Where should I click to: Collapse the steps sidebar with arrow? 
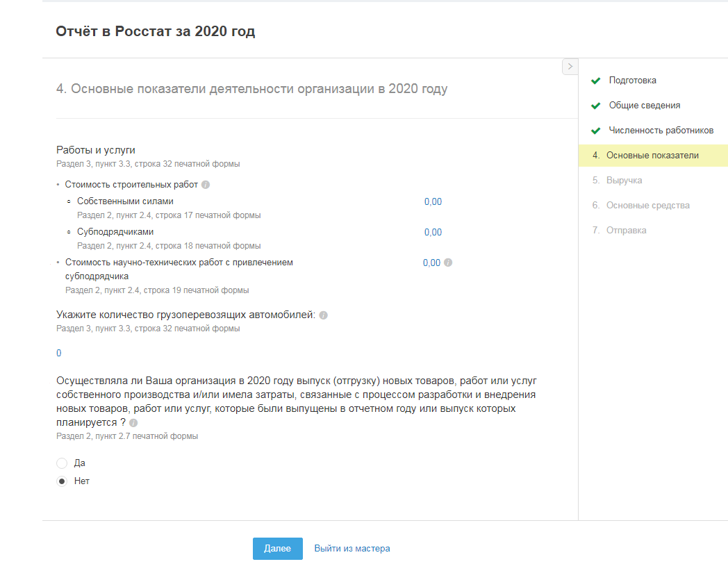click(570, 67)
